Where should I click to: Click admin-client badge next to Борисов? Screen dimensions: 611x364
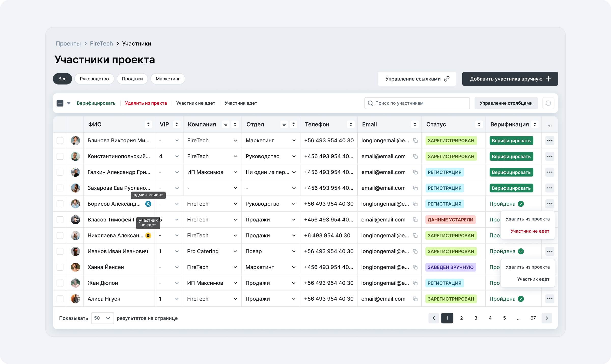coord(148,204)
